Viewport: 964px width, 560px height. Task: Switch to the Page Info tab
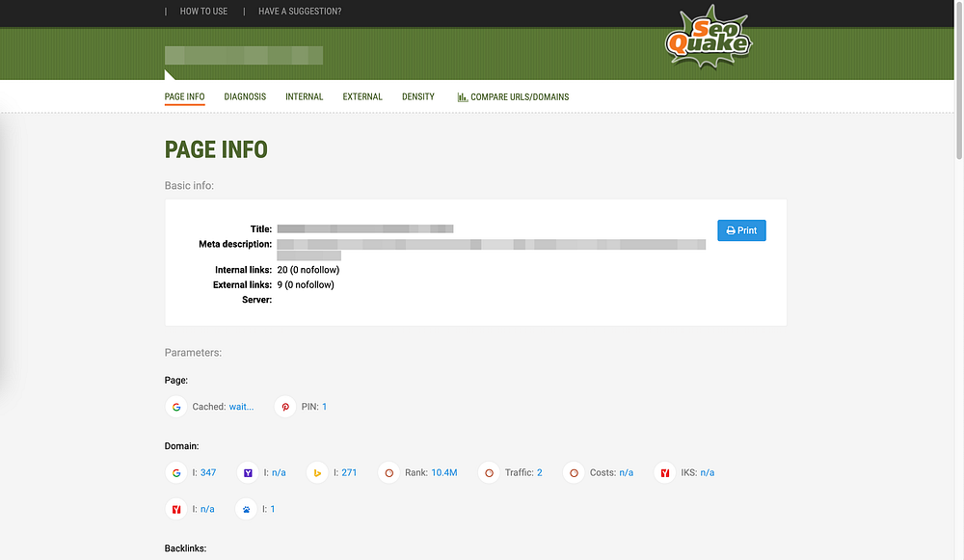pyautogui.click(x=184, y=97)
